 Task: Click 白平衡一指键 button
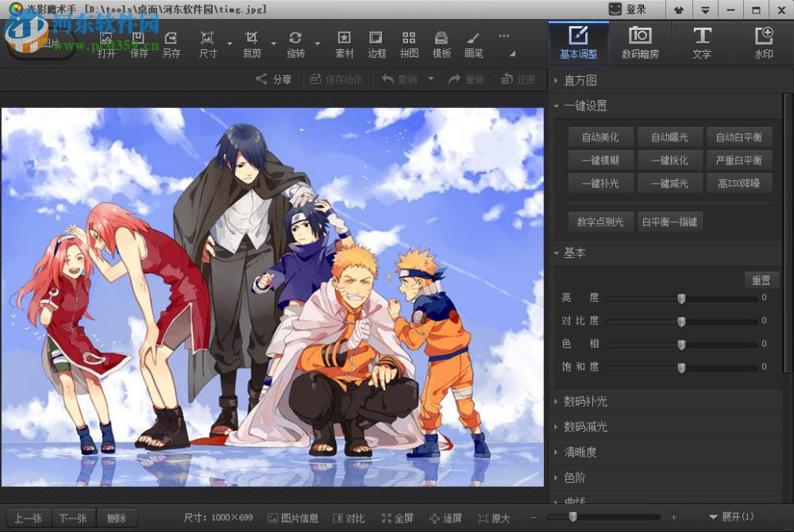pyautogui.click(x=670, y=222)
